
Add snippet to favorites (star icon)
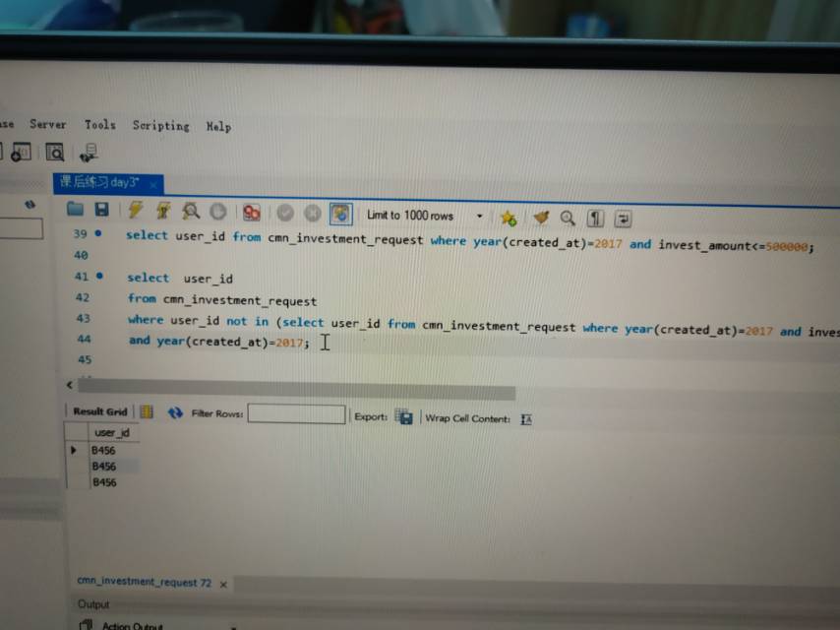(x=509, y=218)
